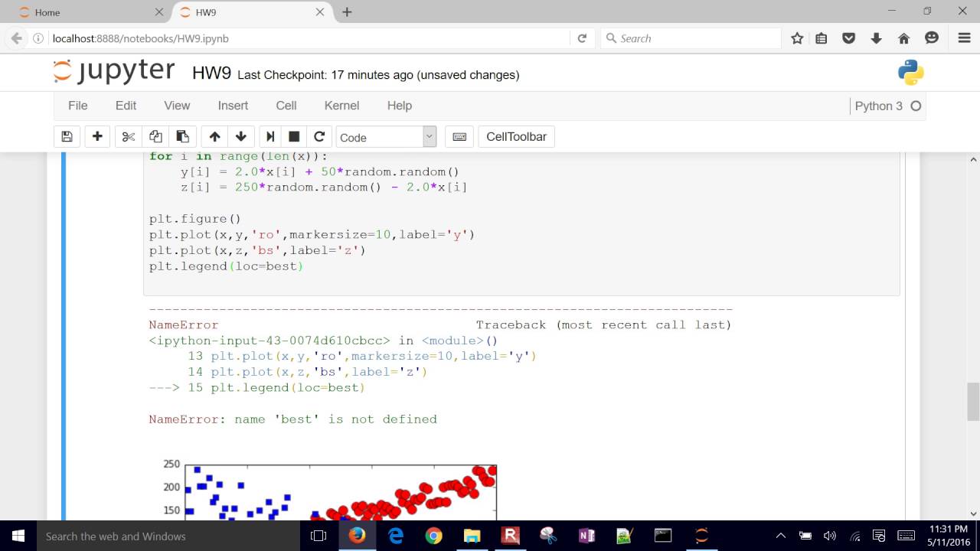Open a new browser tab with the plus
The height and width of the screenshot is (551, 980).
(347, 12)
